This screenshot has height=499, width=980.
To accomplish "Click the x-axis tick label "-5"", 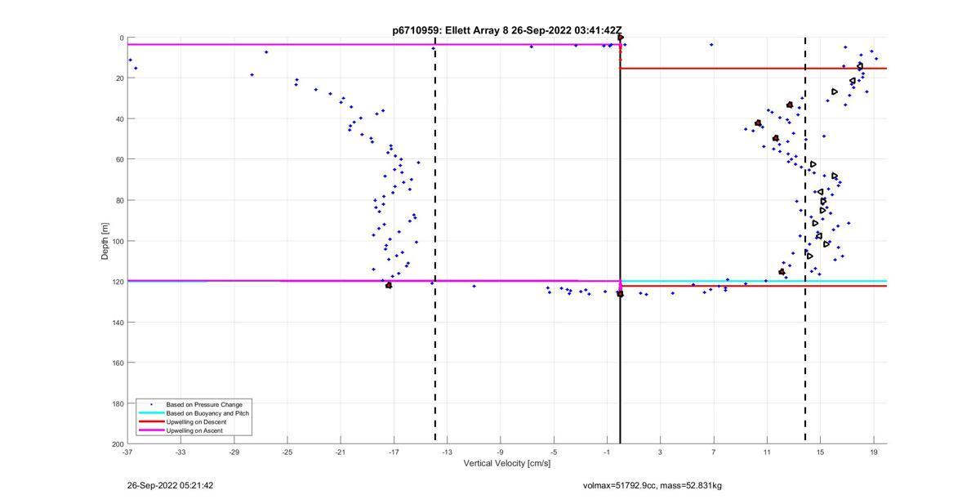I will 554,452.
